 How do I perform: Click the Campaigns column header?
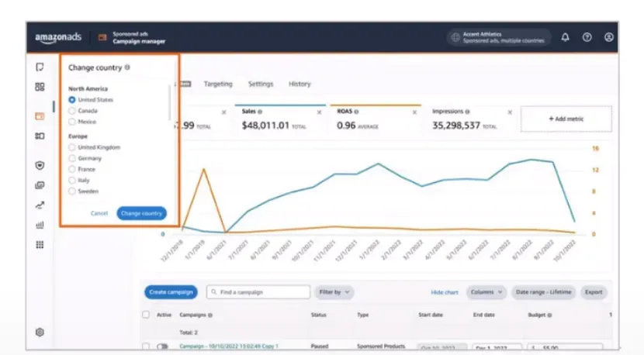[196, 315]
